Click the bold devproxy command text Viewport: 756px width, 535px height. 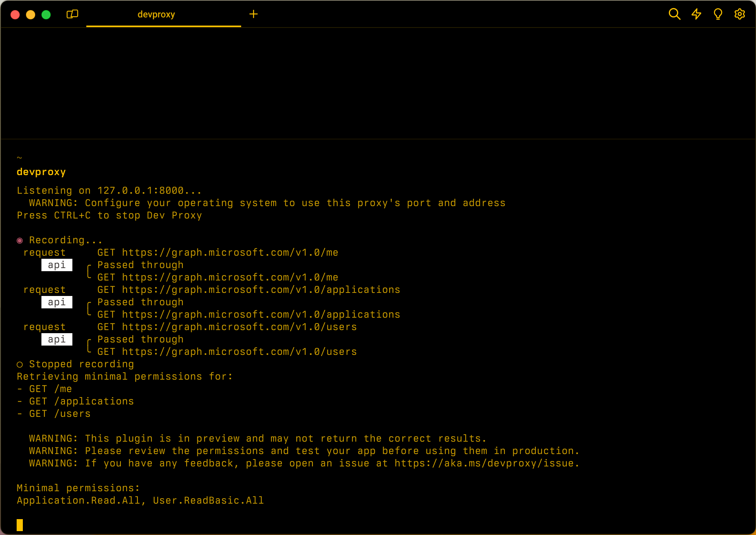tap(41, 172)
